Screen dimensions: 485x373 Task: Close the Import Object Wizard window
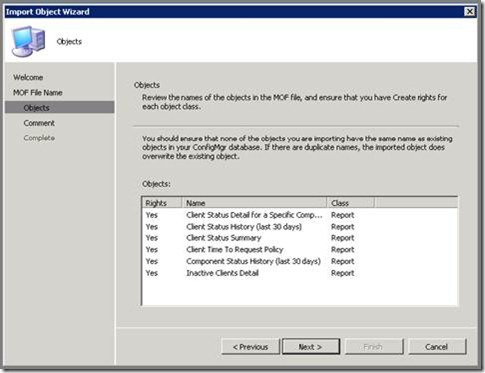click(x=469, y=12)
